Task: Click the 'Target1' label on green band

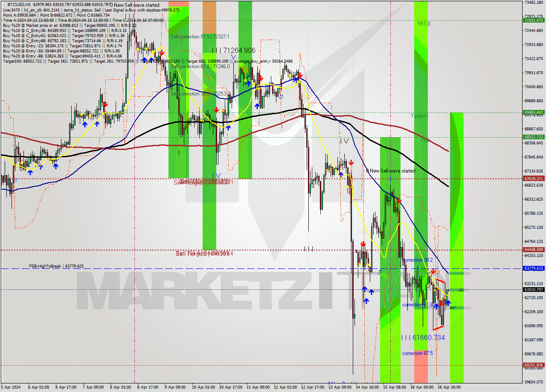Action: [420, 115]
